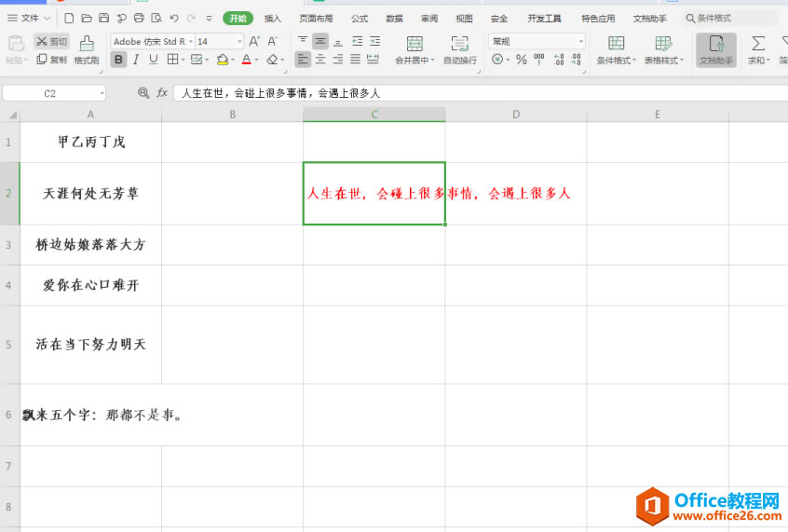Click the Print icon
Image resolution: width=788 pixels, height=532 pixels.
(x=139, y=19)
